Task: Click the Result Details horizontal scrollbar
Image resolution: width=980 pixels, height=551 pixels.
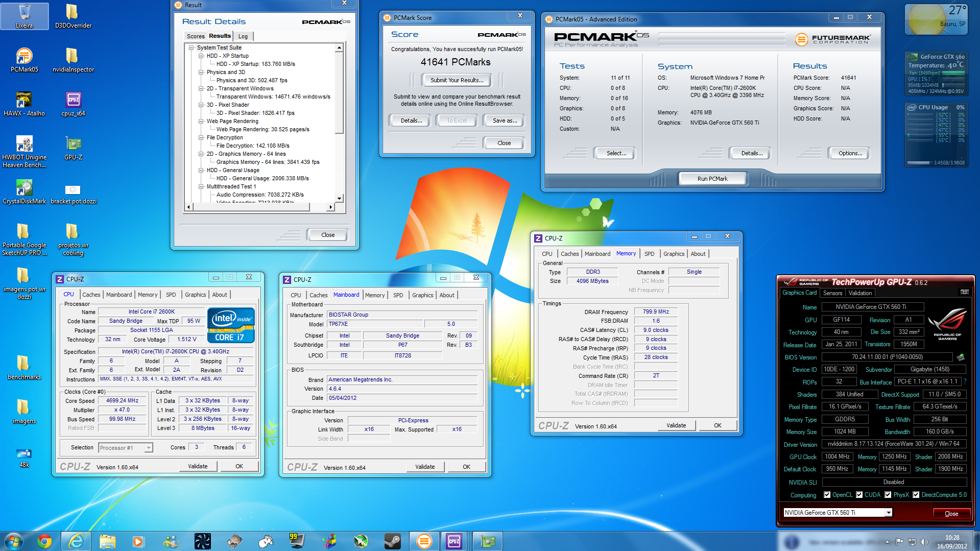Action: 260,207
